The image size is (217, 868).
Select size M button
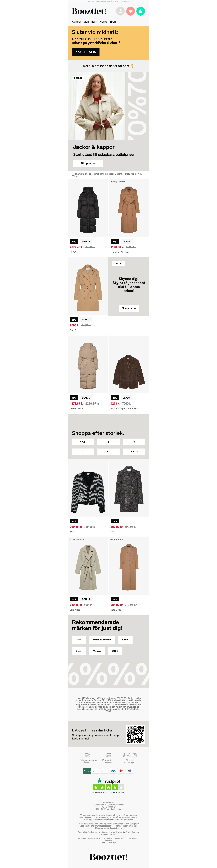click(x=134, y=441)
